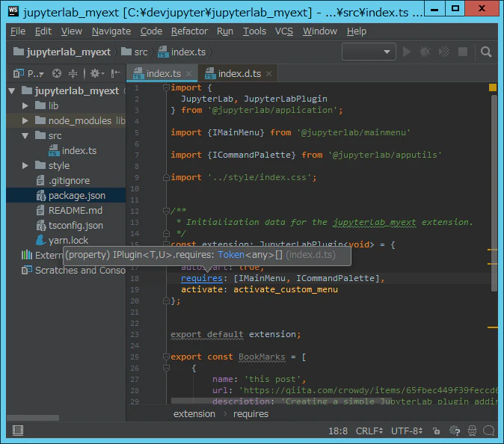Click the Debug bug icon in toolbar
This screenshot has height=444, width=504.
tap(425, 52)
